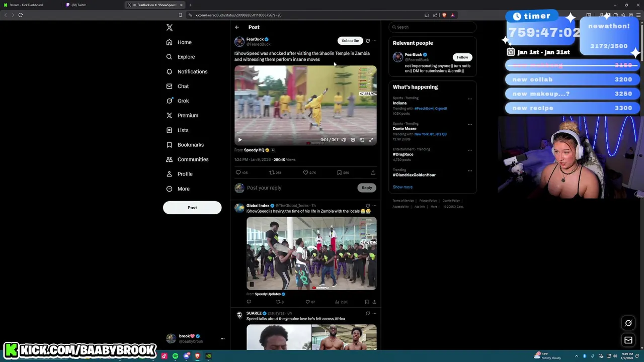Follow FearBuck in Relevant people
This screenshot has width=644, height=362.
[x=462, y=57]
